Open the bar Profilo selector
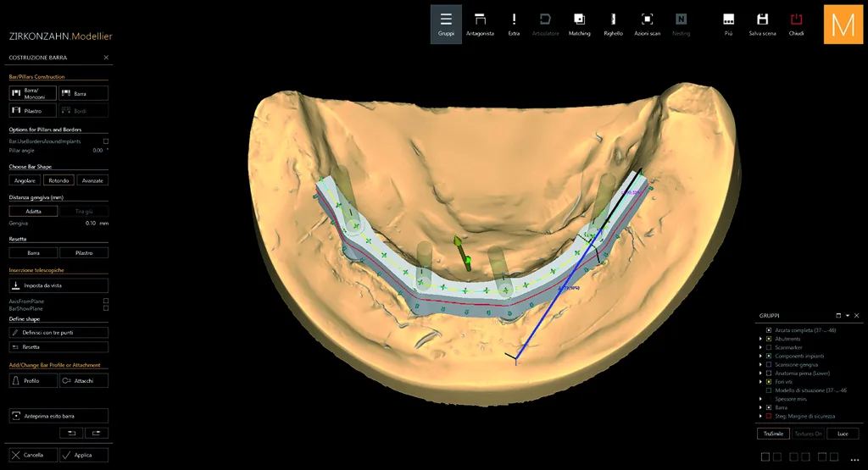Viewport: 868px width, 470px height. (x=33, y=380)
